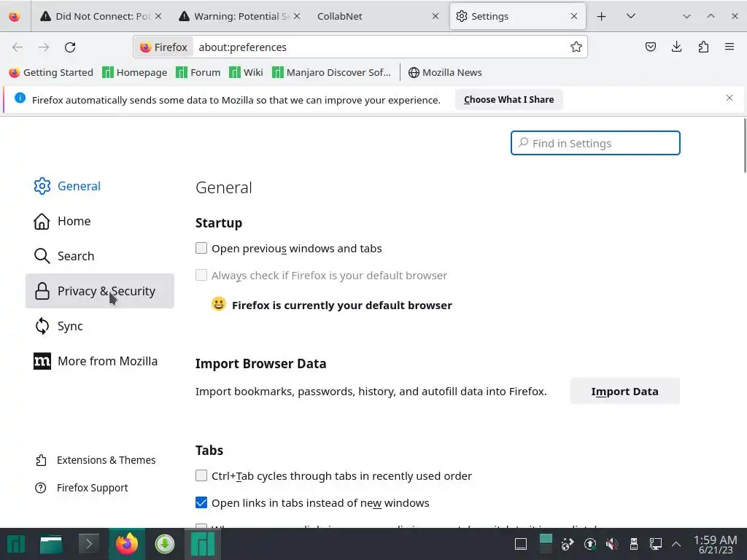Open Manjaro Discover Software bookmark
Image resolution: width=747 pixels, height=560 pixels.
click(x=332, y=72)
